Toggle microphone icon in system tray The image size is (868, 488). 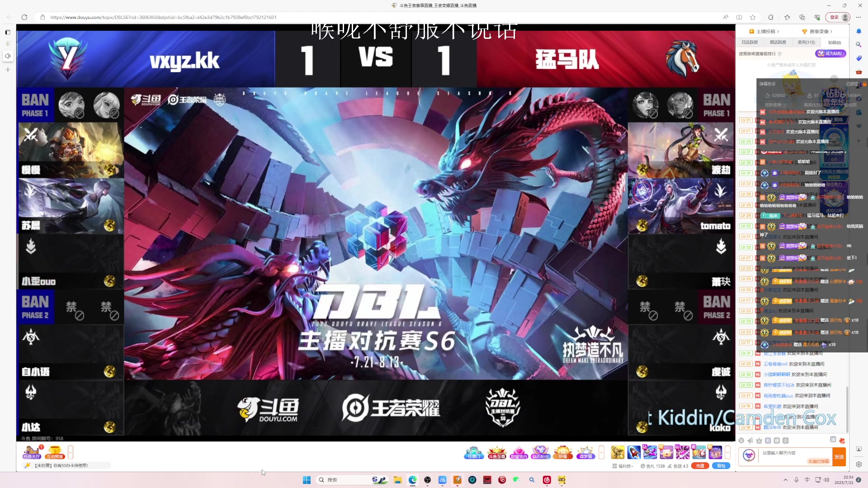pos(797,480)
